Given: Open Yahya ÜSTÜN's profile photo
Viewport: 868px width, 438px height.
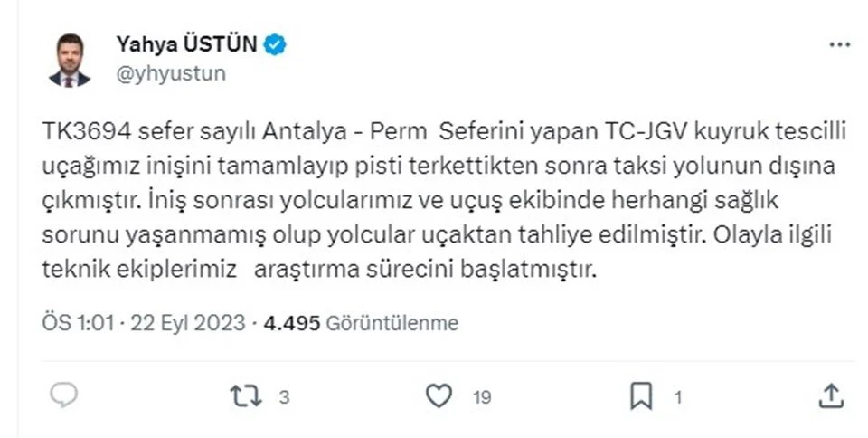Looking at the screenshot, I should [x=70, y=59].
